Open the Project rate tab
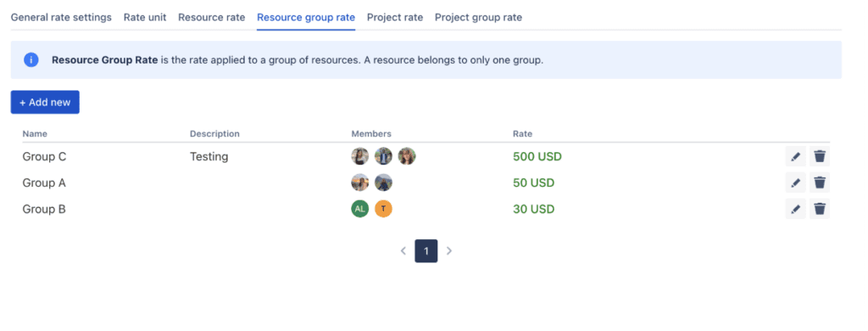 point(395,17)
